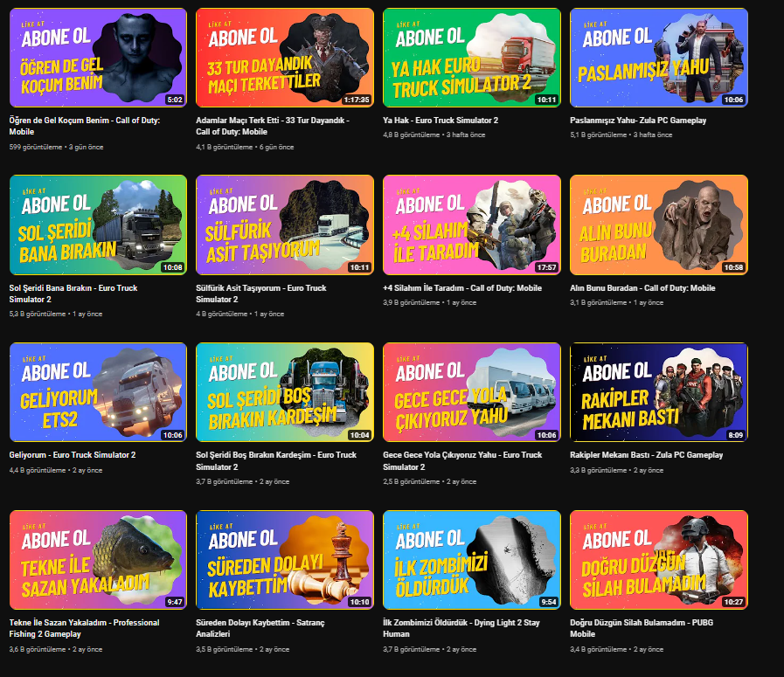Click the '5,1 B görüntüleme • 3 hafta önce' text
The image size is (784, 677).
[x=621, y=135]
